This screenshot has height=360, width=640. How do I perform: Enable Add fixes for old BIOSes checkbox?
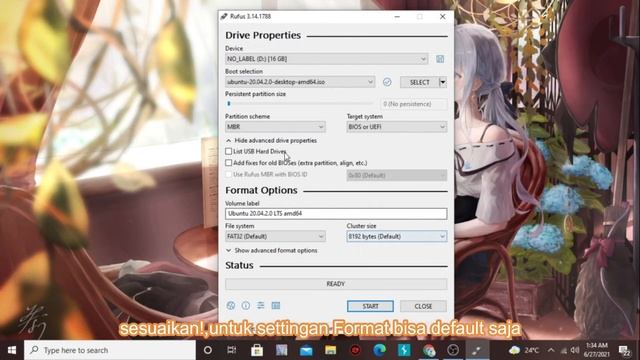[x=229, y=163]
